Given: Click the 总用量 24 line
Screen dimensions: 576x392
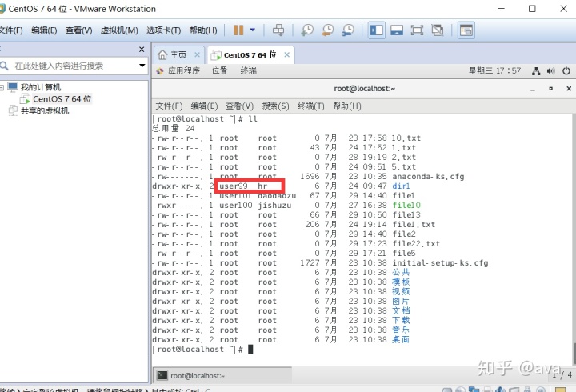Looking at the screenshot, I should tap(174, 128).
